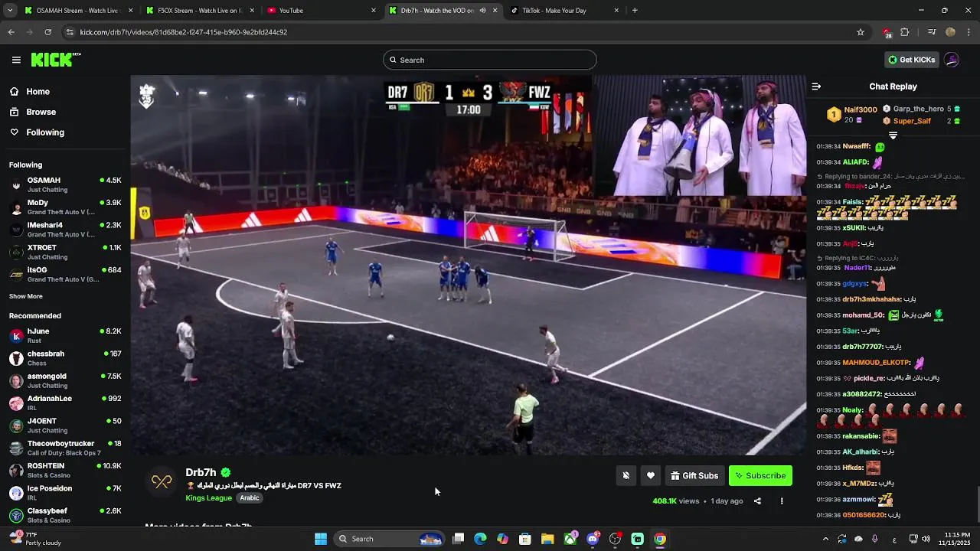View site information icon in address bar
The image size is (980, 551).
point(70,32)
